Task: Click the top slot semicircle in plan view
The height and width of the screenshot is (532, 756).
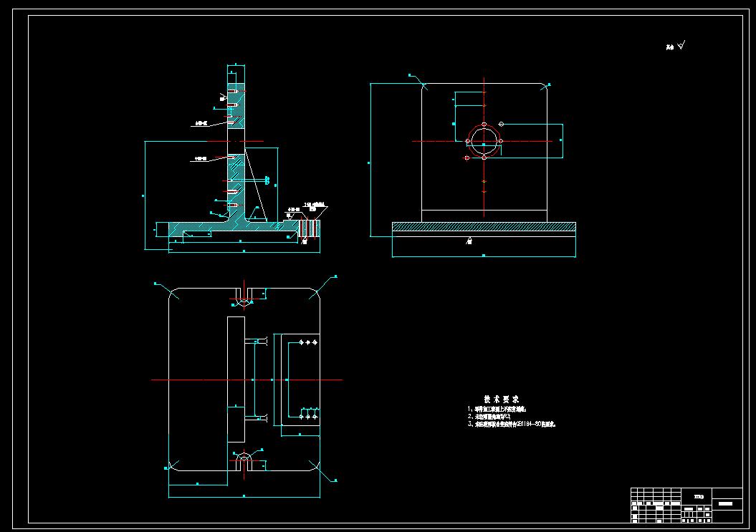Action: pos(244,302)
